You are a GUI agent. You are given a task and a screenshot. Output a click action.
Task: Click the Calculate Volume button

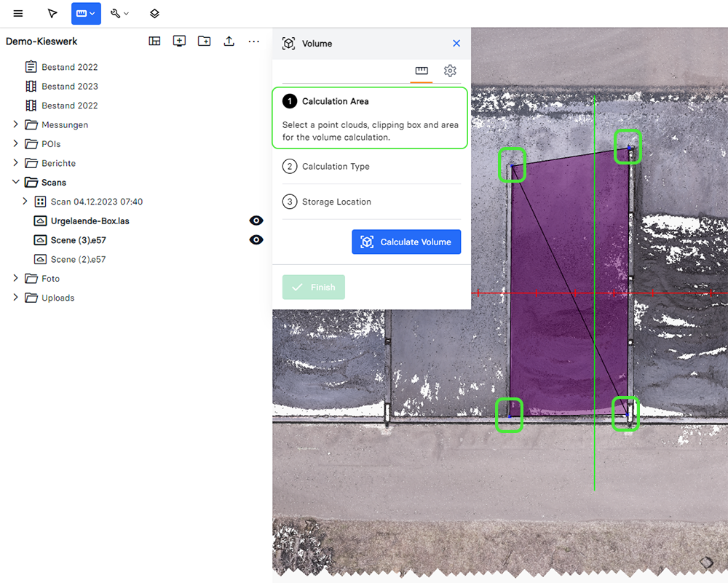click(x=406, y=242)
